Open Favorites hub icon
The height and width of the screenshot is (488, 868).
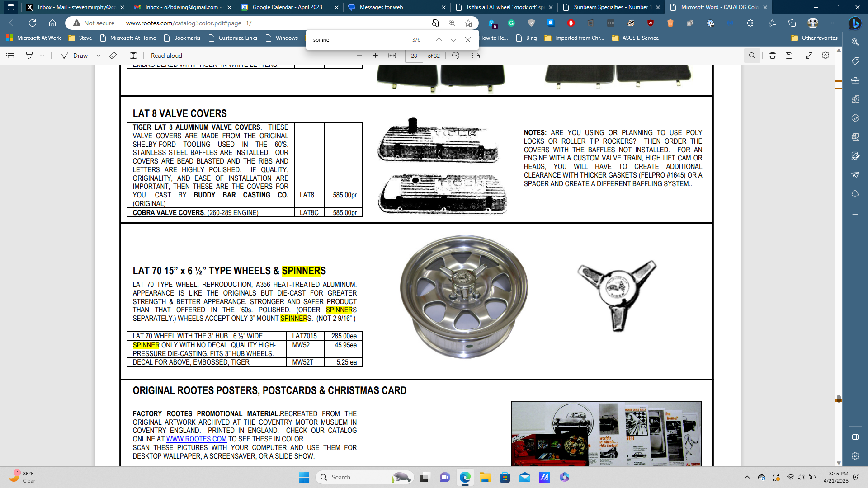click(x=772, y=23)
